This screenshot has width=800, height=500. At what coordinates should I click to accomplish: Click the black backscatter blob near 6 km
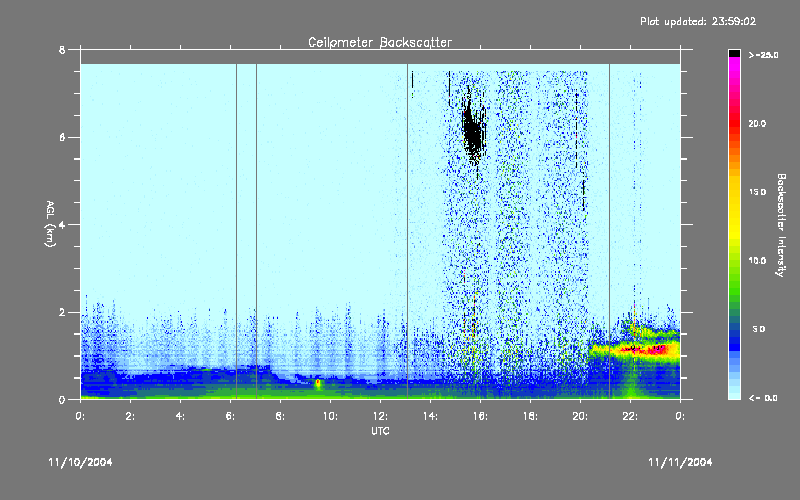(x=474, y=130)
